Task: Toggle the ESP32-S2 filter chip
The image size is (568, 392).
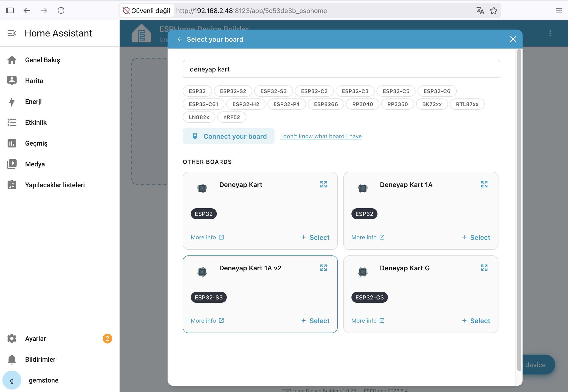Action: point(233,91)
